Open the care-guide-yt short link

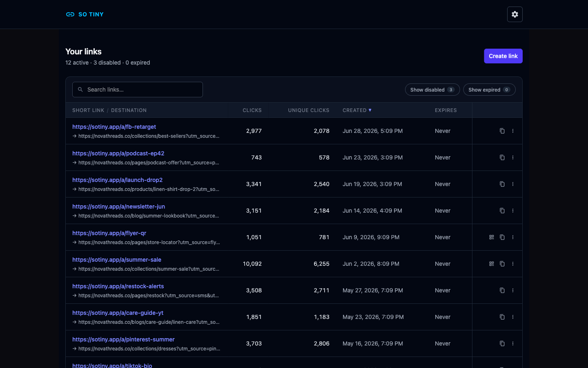[x=118, y=313]
